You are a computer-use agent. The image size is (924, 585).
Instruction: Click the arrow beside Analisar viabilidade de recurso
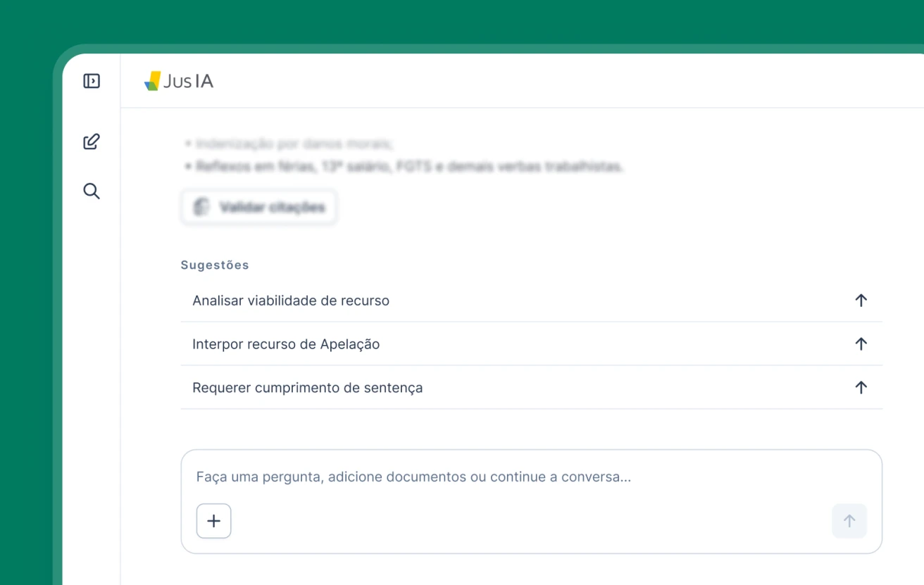click(861, 301)
